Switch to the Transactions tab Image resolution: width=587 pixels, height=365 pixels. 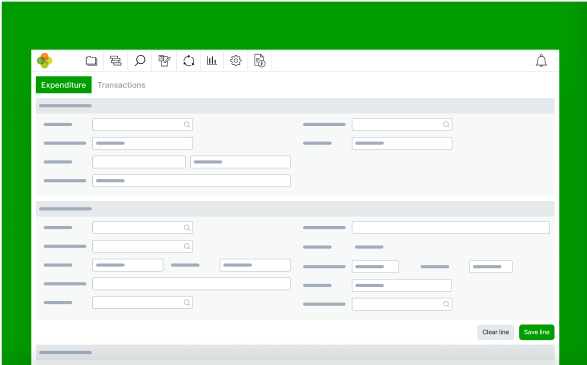121,85
